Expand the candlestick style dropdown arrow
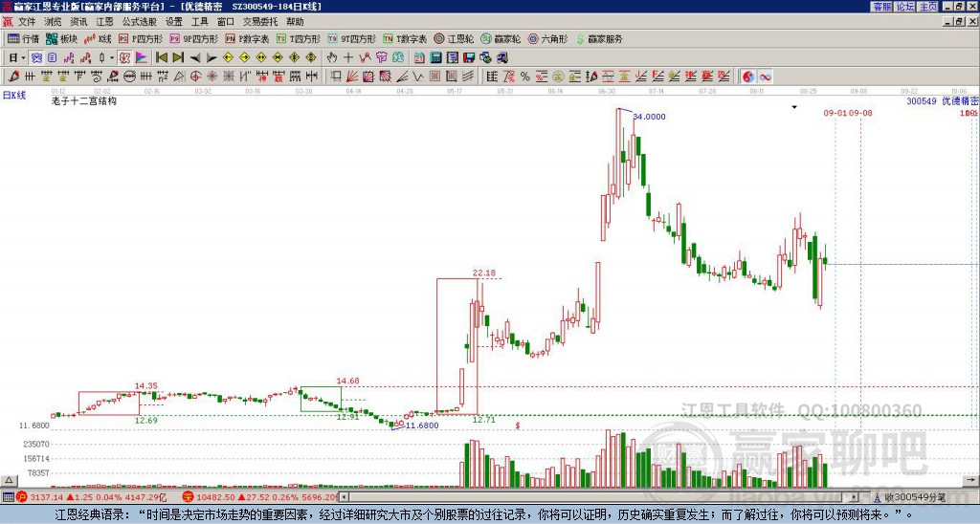Screen dimensions: 980x524 pyautogui.click(x=112, y=58)
